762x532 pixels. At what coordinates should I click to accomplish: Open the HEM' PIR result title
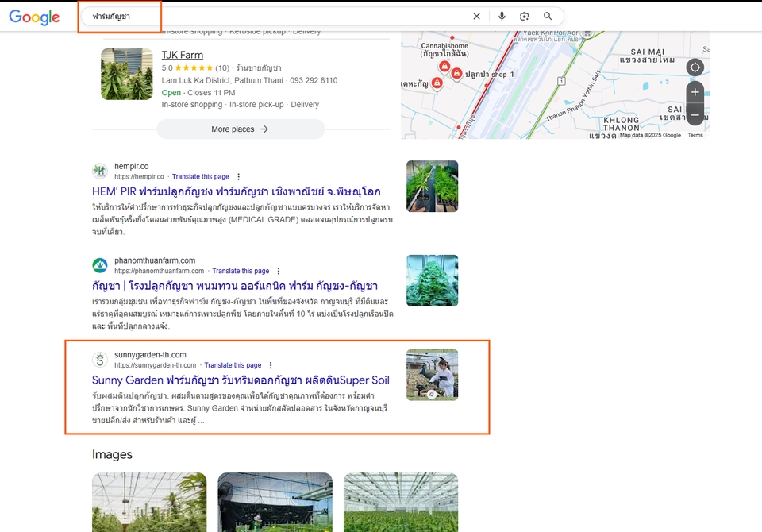click(x=236, y=192)
